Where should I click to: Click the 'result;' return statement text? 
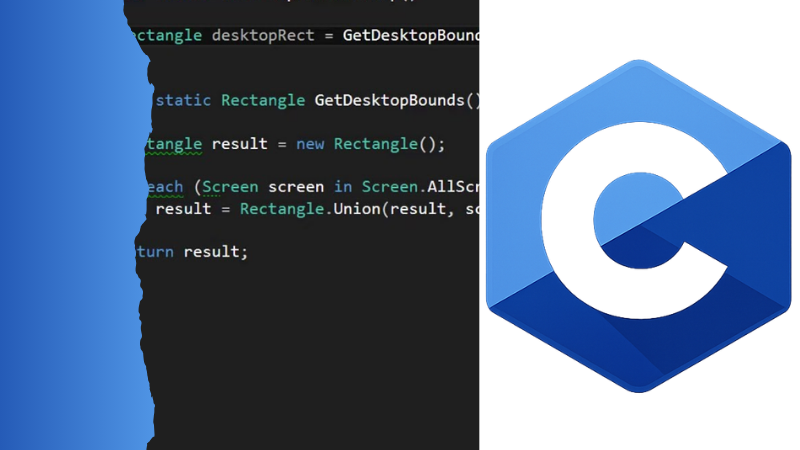[216, 252]
